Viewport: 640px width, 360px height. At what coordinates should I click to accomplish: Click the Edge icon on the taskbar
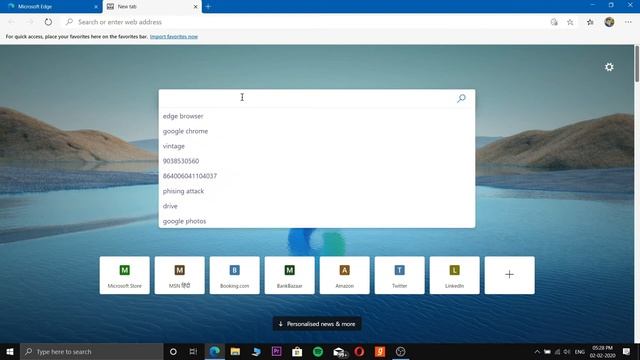[x=215, y=351]
